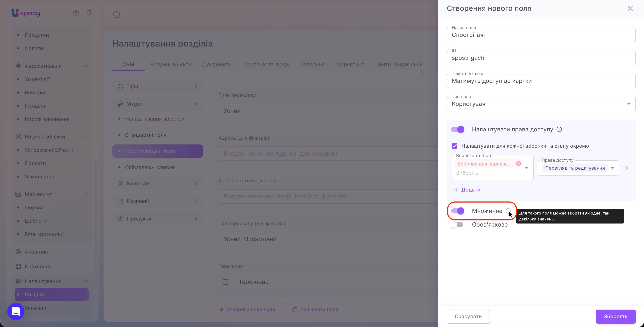
Task: Click the Назва поля input
Action: pyautogui.click(x=541, y=35)
